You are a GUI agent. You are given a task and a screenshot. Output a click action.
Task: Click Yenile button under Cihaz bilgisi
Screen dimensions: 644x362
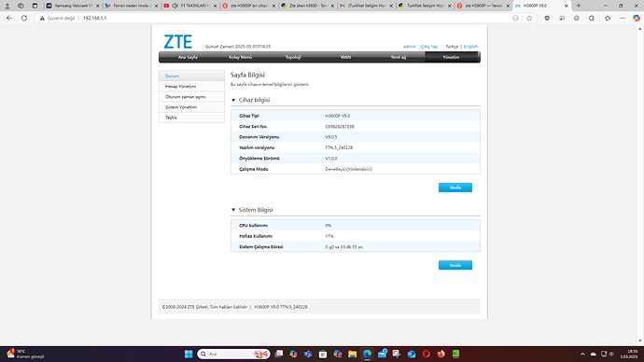(x=455, y=188)
